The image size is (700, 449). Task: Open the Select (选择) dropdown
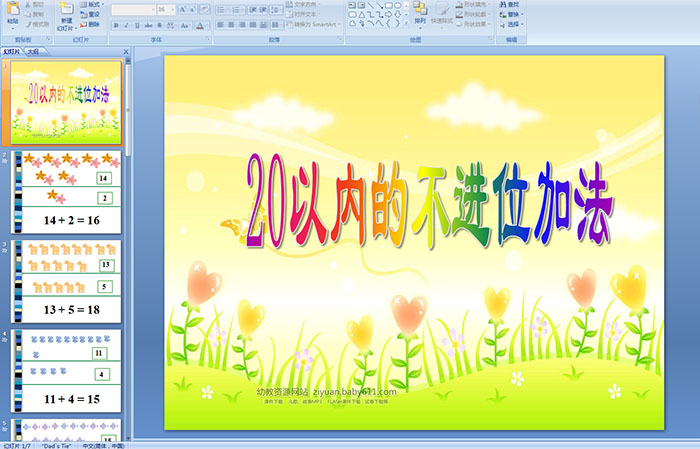(x=512, y=24)
